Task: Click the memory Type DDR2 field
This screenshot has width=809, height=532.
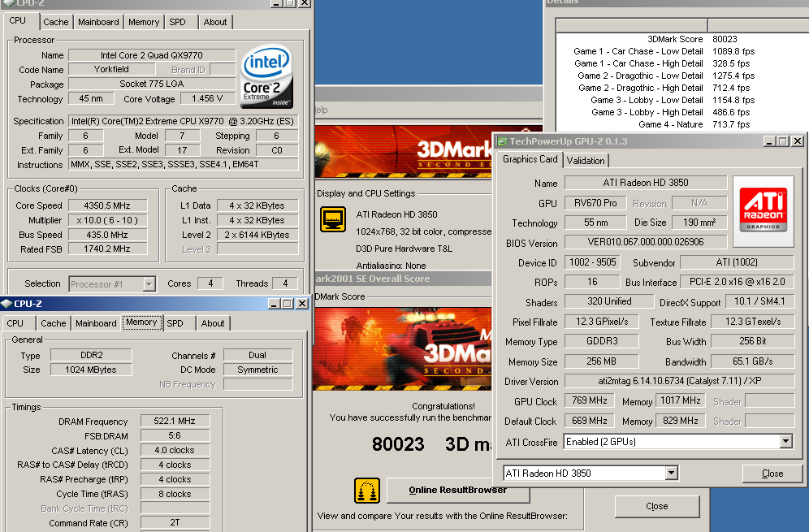Action: point(91,355)
